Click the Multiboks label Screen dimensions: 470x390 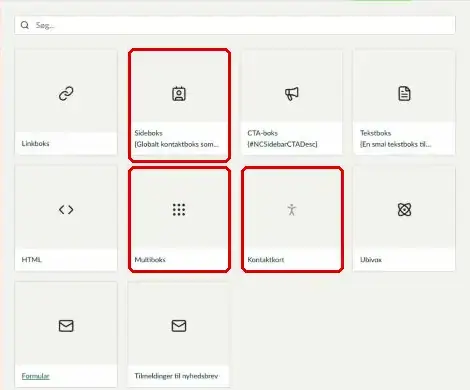click(150, 259)
